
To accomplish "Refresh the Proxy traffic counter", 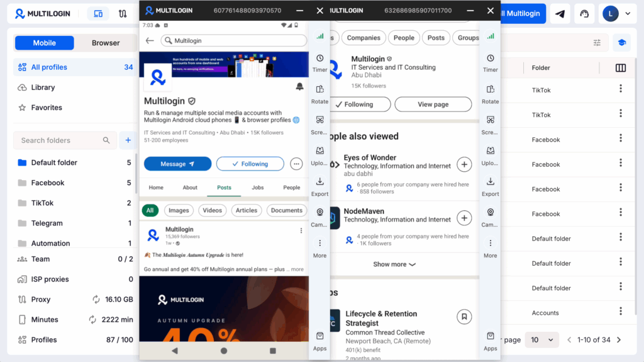I will pos(96,300).
